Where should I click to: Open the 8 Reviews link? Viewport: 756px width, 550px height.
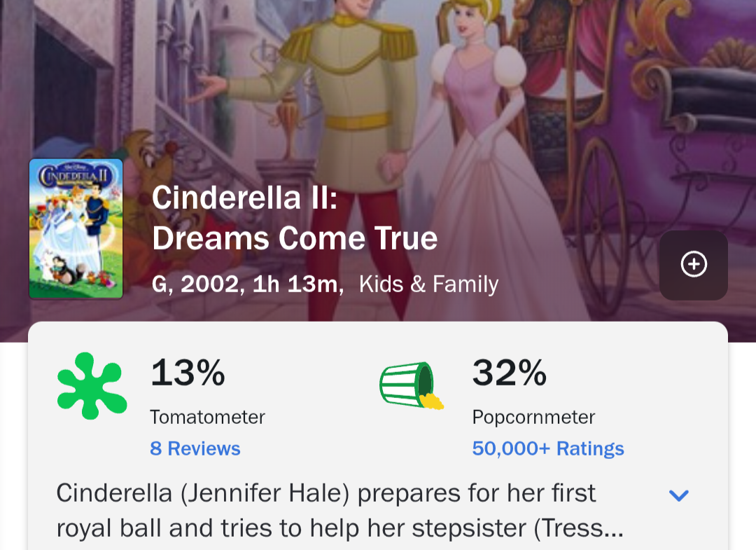(x=195, y=448)
